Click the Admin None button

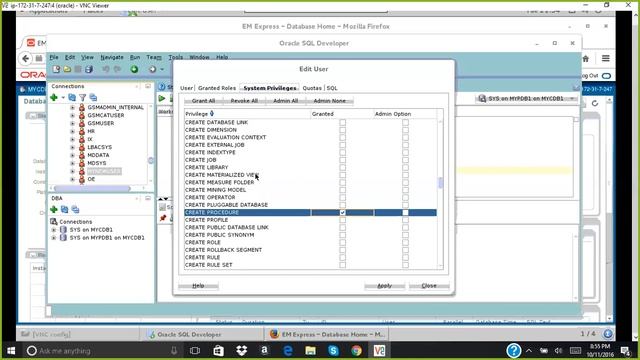(329, 101)
